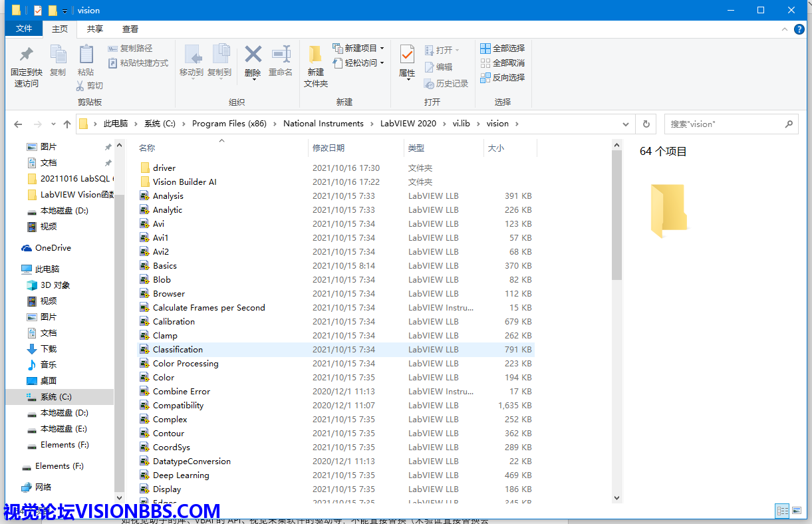Screen dimensions: 812x524
Task: Open the recent locations dropdown arrow
Action: pyautogui.click(x=53, y=124)
